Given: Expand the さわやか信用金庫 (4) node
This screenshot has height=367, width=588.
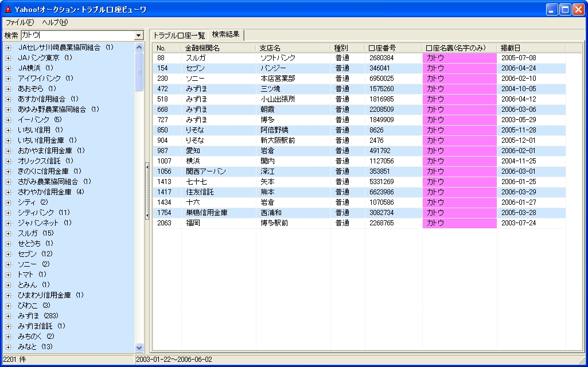Looking at the screenshot, I should click(x=8, y=192).
